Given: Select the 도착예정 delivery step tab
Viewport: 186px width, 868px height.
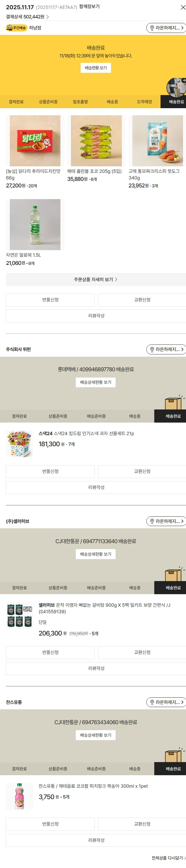Looking at the screenshot, I should [x=144, y=102].
